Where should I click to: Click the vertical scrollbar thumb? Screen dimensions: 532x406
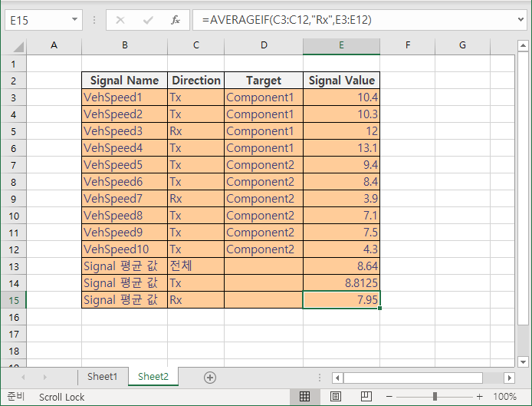(523, 187)
